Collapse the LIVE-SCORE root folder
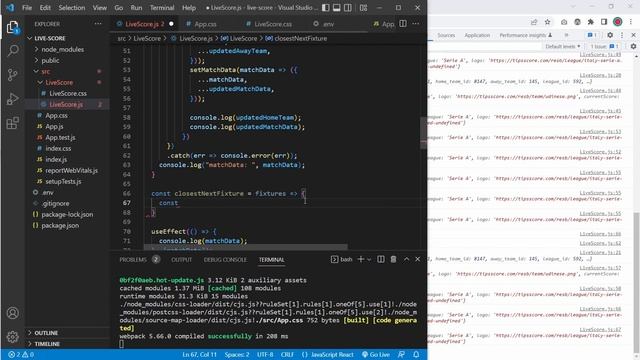640x360 pixels. pyautogui.click(x=50, y=38)
